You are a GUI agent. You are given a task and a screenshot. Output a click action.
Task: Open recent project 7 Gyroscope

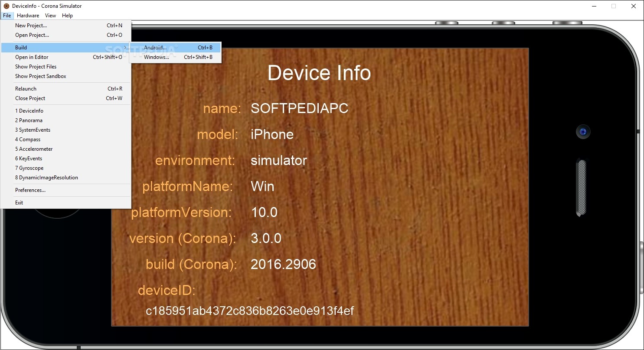(x=65, y=168)
